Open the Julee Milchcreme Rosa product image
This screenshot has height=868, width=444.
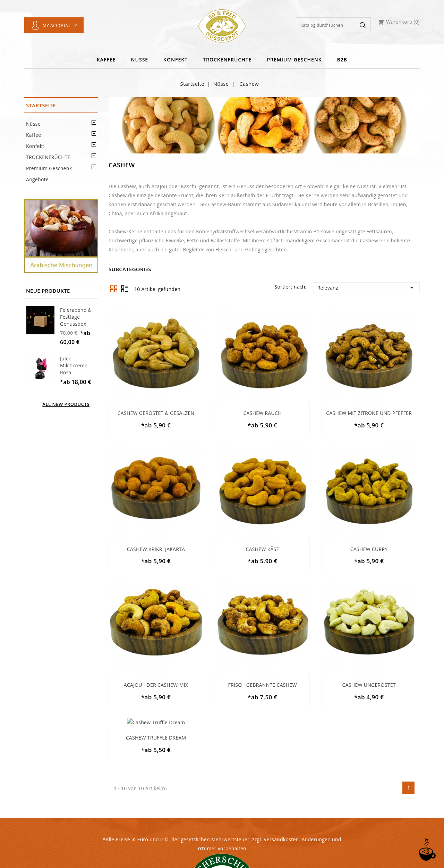click(x=41, y=368)
